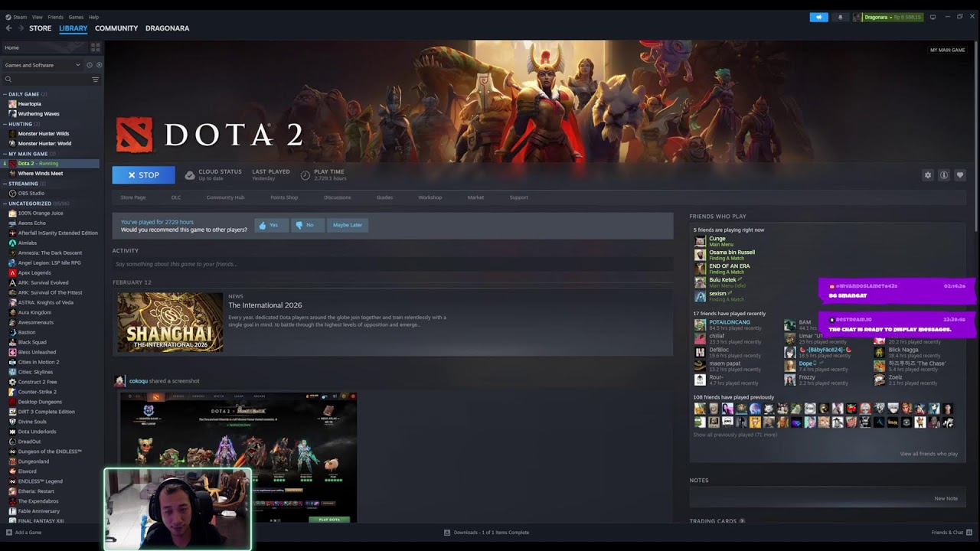Collapse the DAILY GAME category
The height and width of the screenshot is (551, 980).
[x=5, y=94]
